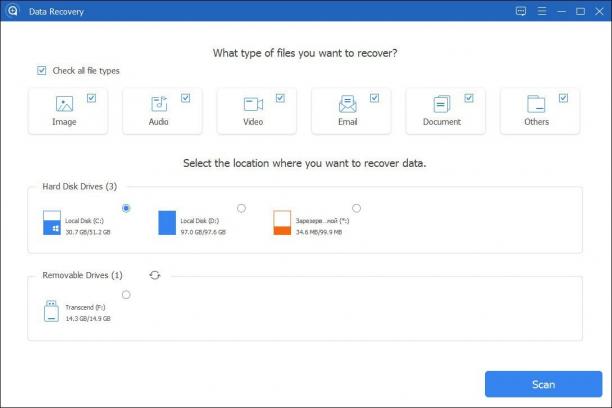
Task: Refresh the Removable Drives list
Action: (155, 275)
